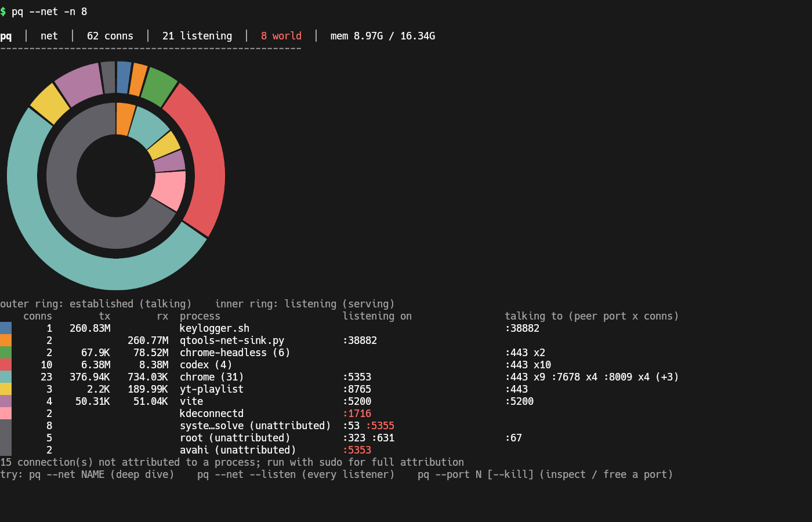Click the 'process' column header
Screen dimensions: 812x522
[200, 316]
